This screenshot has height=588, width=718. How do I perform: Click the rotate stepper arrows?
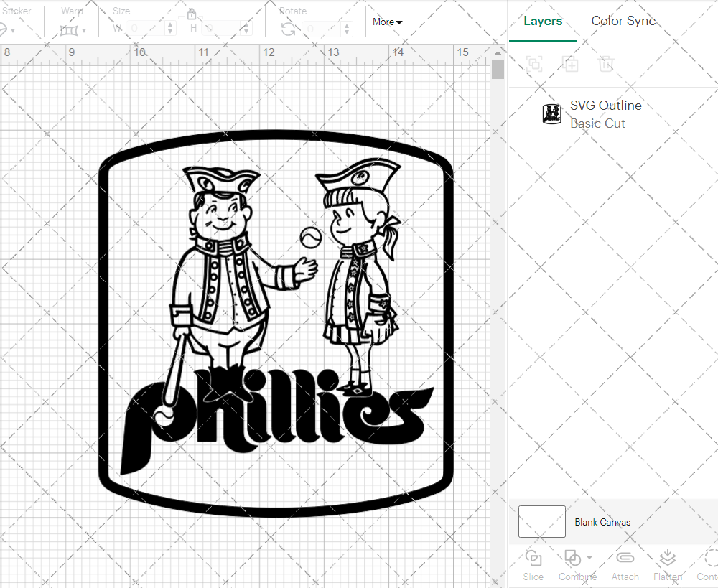point(347,29)
